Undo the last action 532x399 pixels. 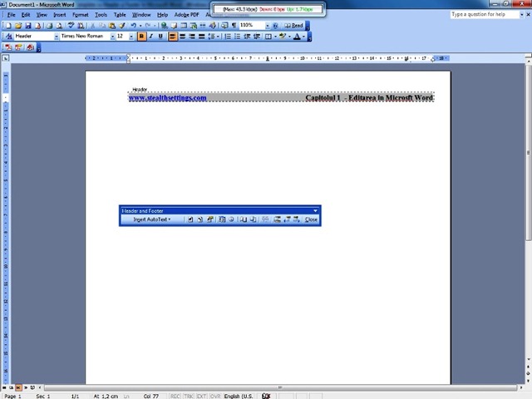click(x=133, y=26)
